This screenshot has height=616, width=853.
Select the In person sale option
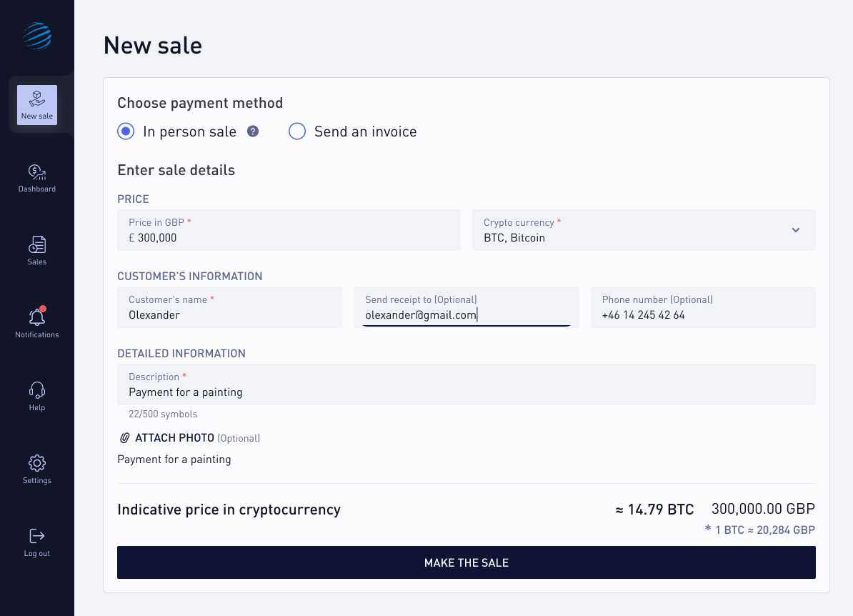coord(126,131)
